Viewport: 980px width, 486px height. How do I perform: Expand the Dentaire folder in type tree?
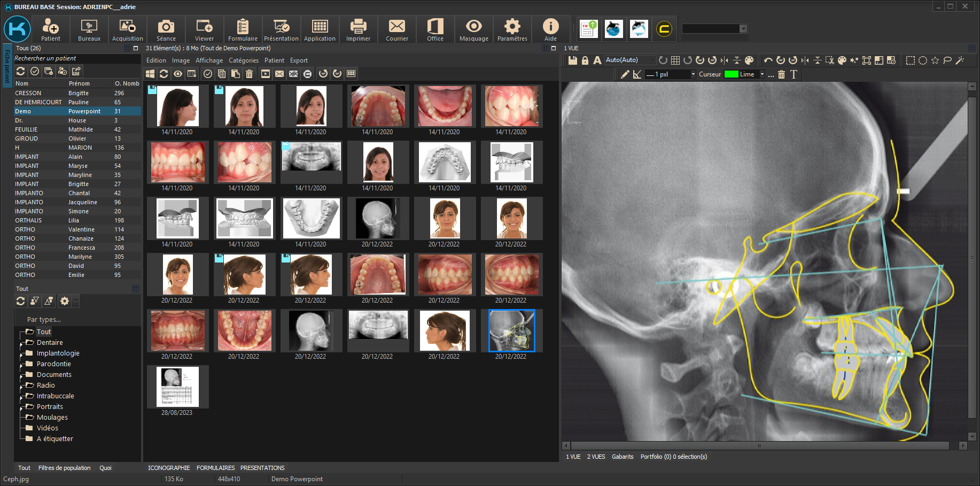pos(22,343)
